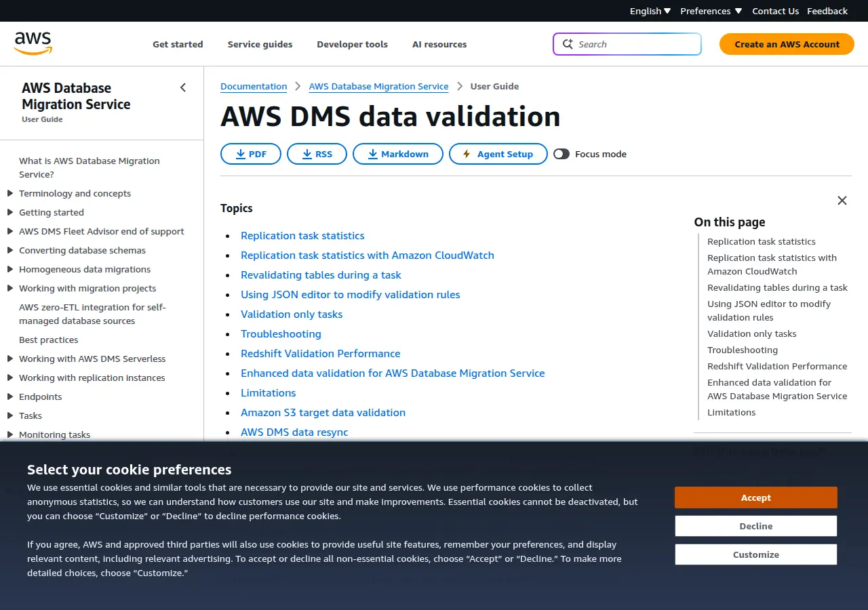
Task: Open the Feedback link
Action: tap(827, 11)
